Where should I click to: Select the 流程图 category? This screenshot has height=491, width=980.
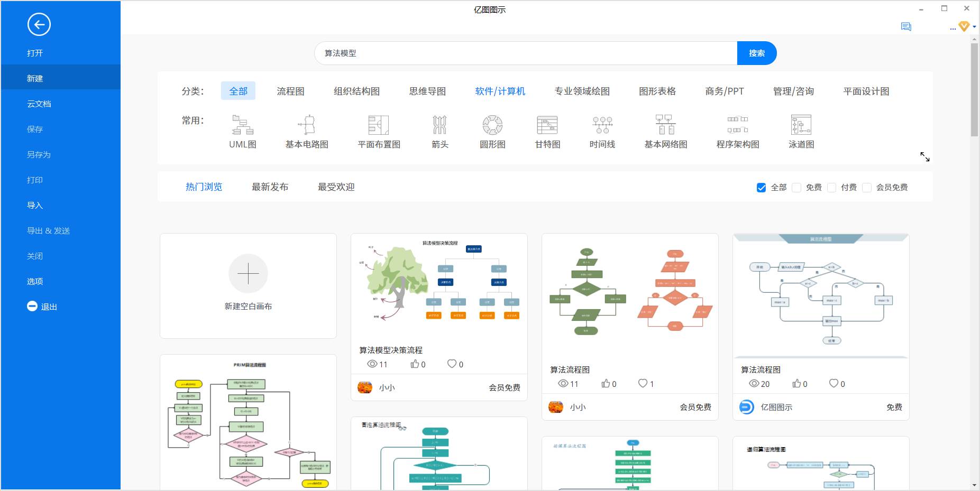tap(290, 91)
